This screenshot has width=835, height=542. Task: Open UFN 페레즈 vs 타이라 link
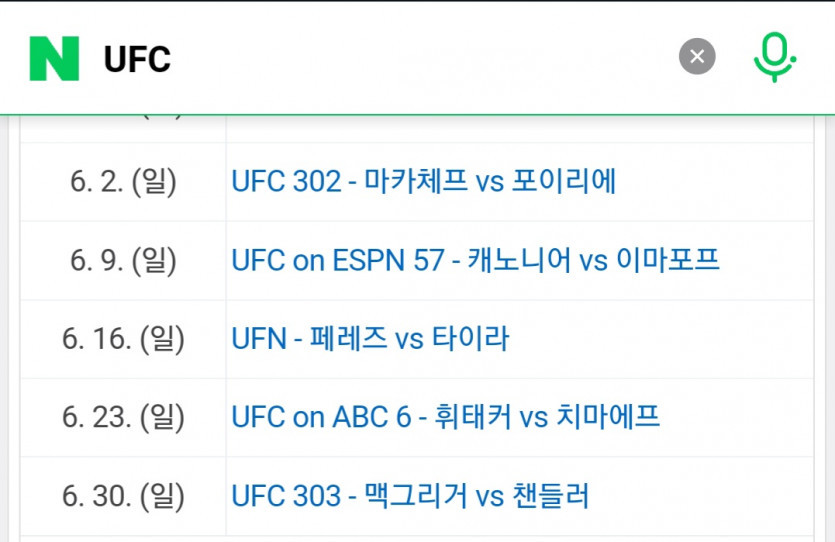pos(370,338)
